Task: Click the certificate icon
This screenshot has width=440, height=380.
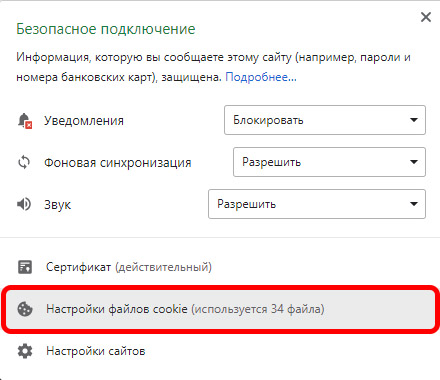Action: coord(25,267)
